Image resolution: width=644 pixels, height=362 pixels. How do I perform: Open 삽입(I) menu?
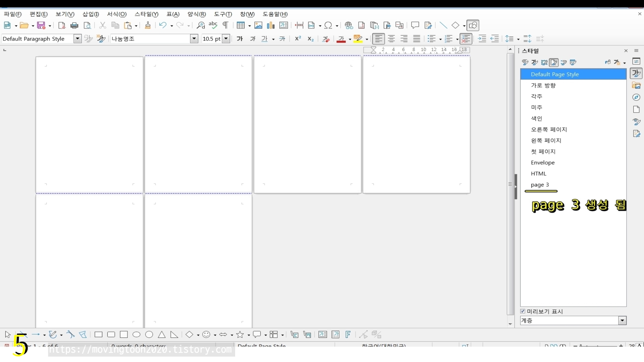click(91, 14)
